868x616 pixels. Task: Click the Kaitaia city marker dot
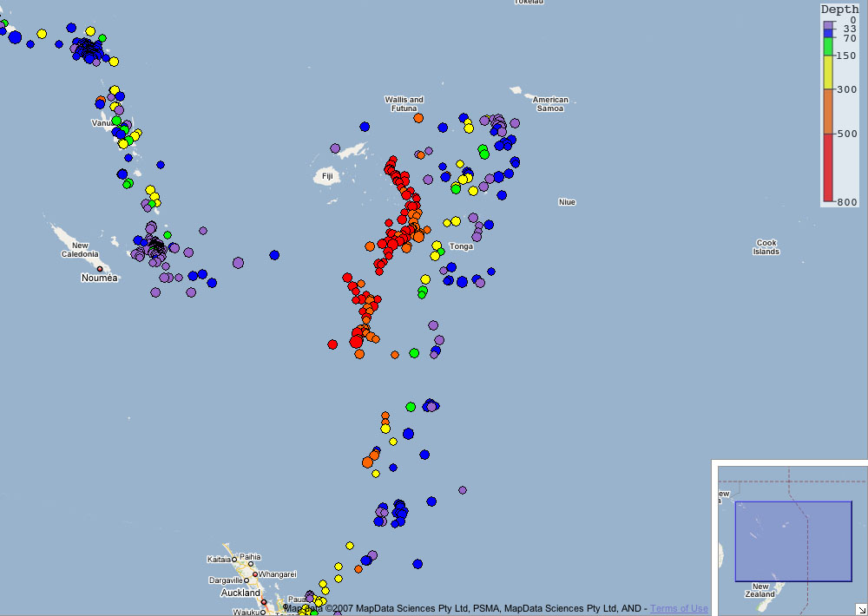click(234, 560)
